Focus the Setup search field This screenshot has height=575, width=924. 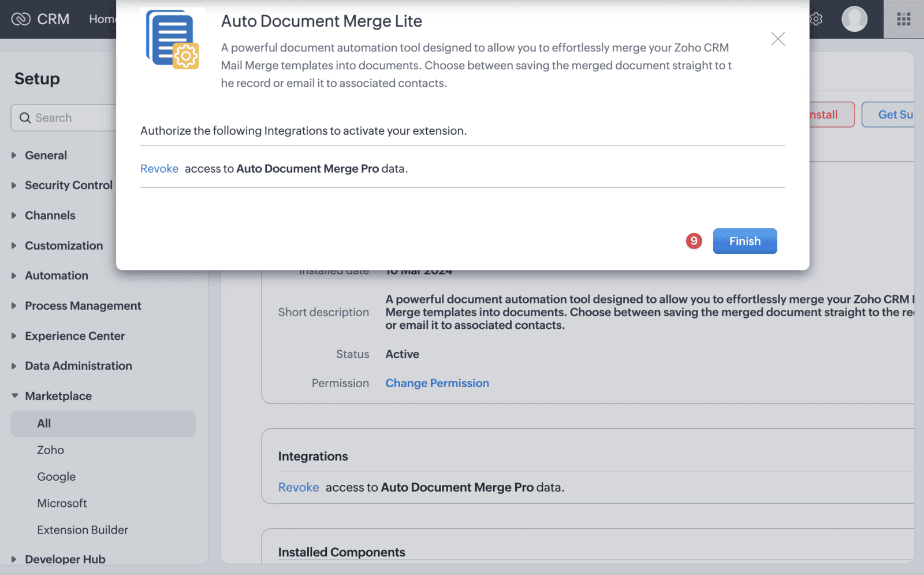[x=64, y=118]
